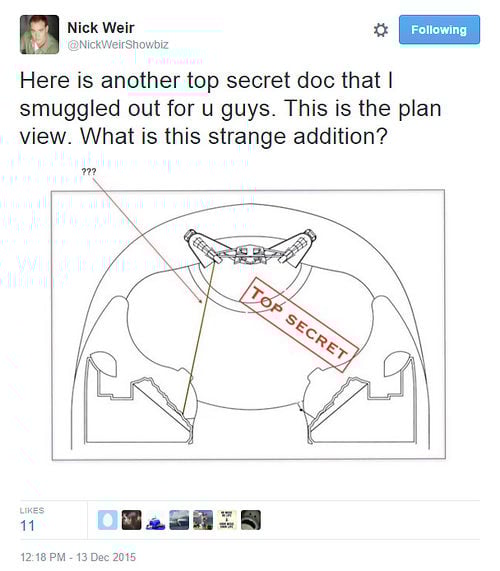Open the dark brown avatar liker
This screenshot has height=571, width=500.
[x=131, y=520]
